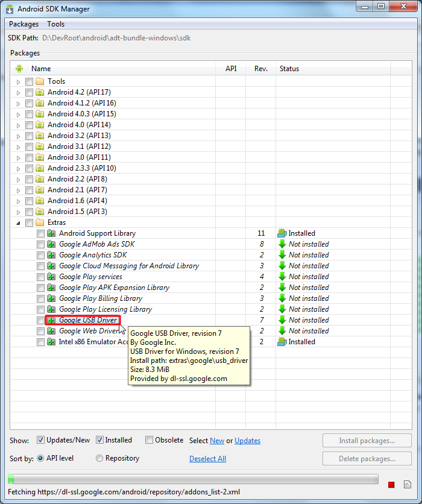Image resolution: width=422 pixels, height=504 pixels.
Task: Click the fetching progress bar
Action: click(193, 479)
